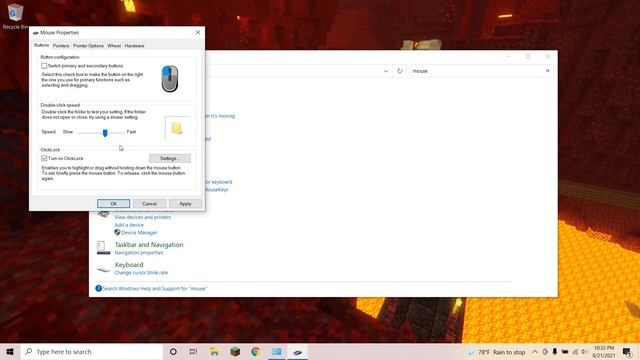
Task: Click Cancel in Mouse Properties
Action: click(149, 204)
